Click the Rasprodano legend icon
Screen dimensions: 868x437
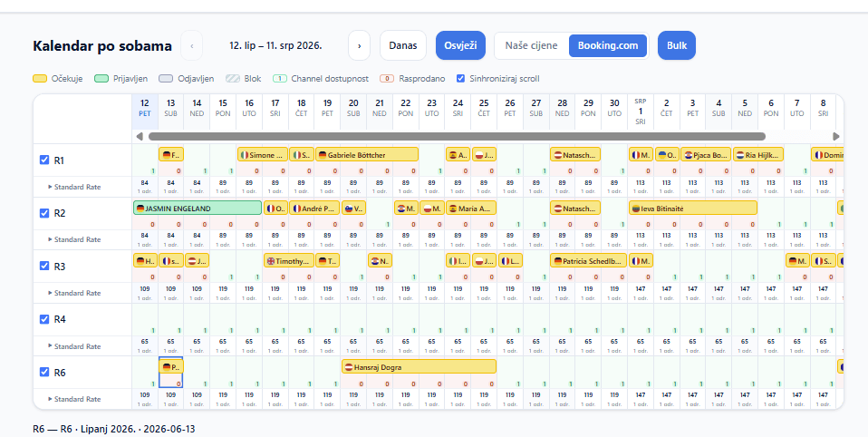click(x=388, y=79)
